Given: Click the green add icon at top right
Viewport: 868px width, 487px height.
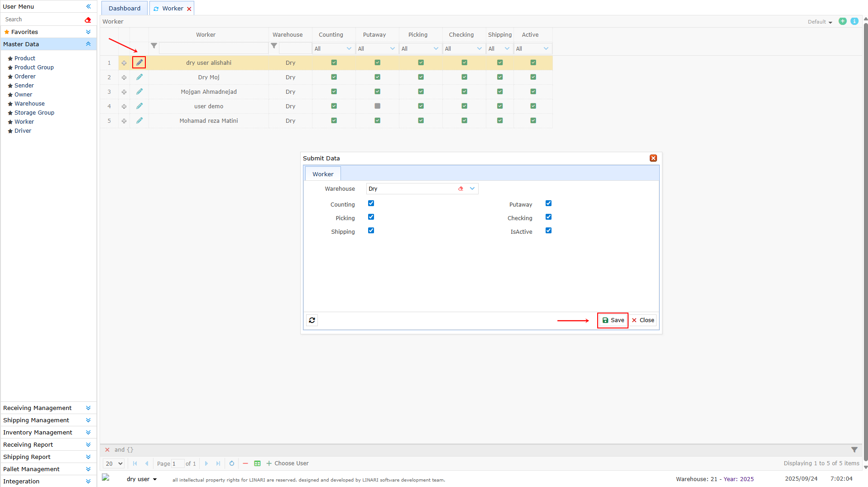Looking at the screenshot, I should pyautogui.click(x=842, y=21).
